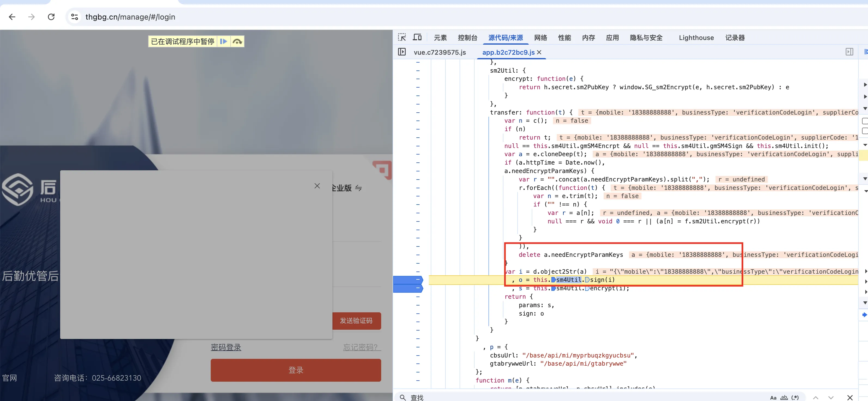Collapse the debugger sidebar pane
The image size is (868, 401).
(x=849, y=52)
